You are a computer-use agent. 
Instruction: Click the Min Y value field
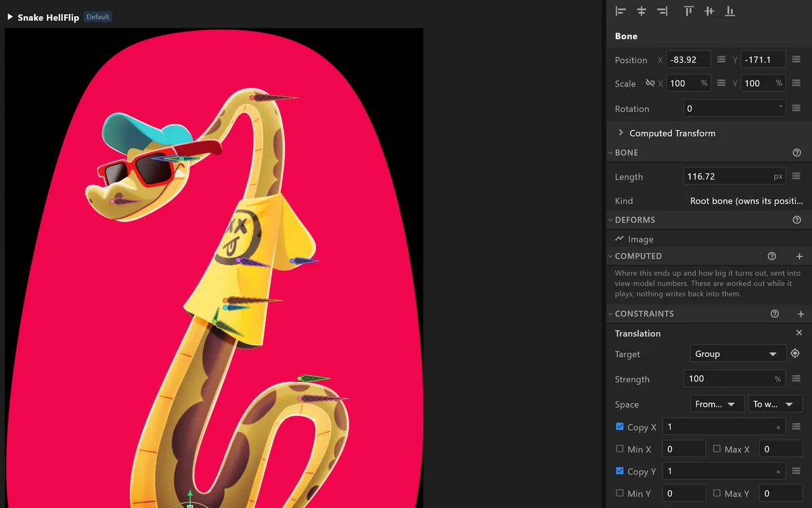(683, 493)
